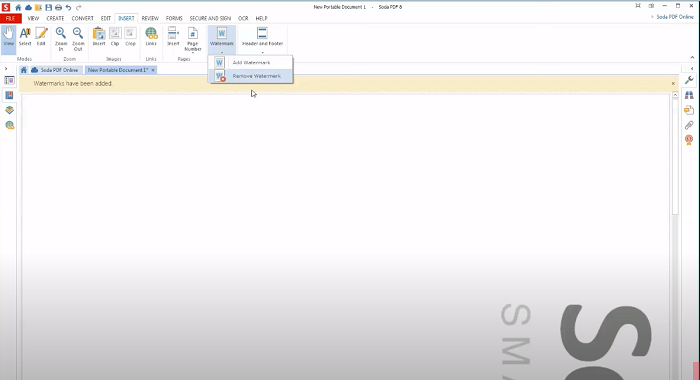
Task: Choose the Select mode tool
Action: click(x=25, y=37)
